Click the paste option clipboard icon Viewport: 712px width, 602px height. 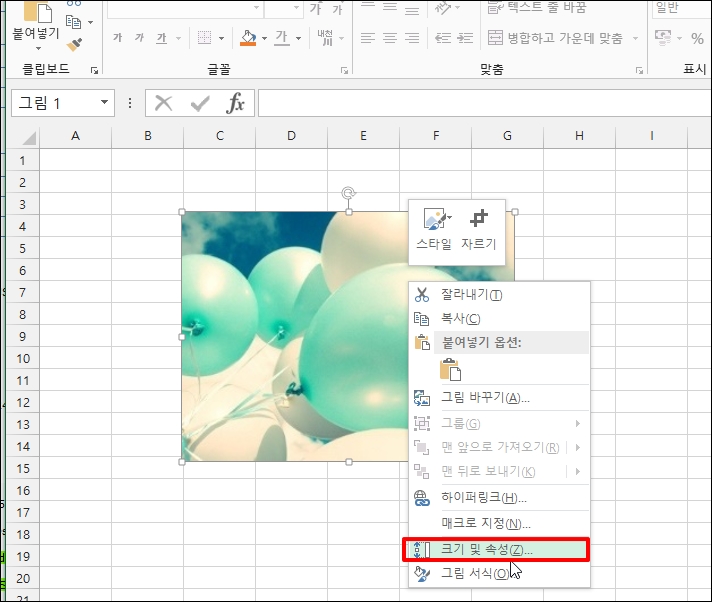tap(450, 370)
